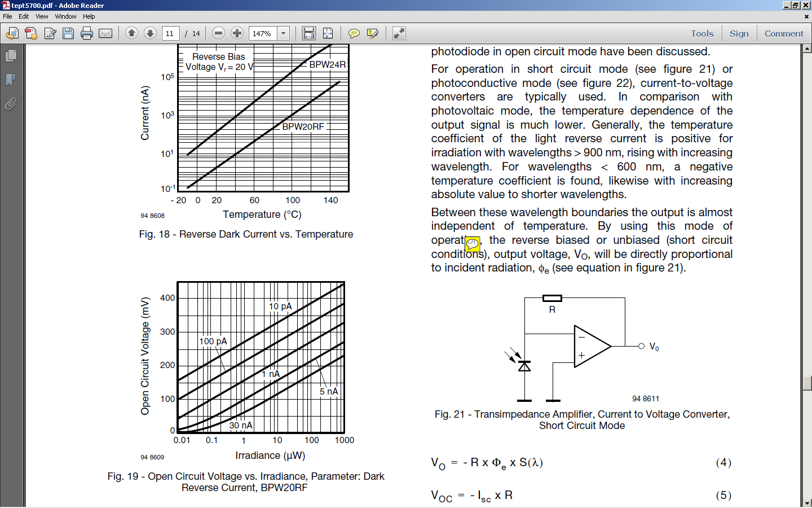812x508 pixels.
Task: Click the Fig. 18 caption text
Action: (246, 234)
